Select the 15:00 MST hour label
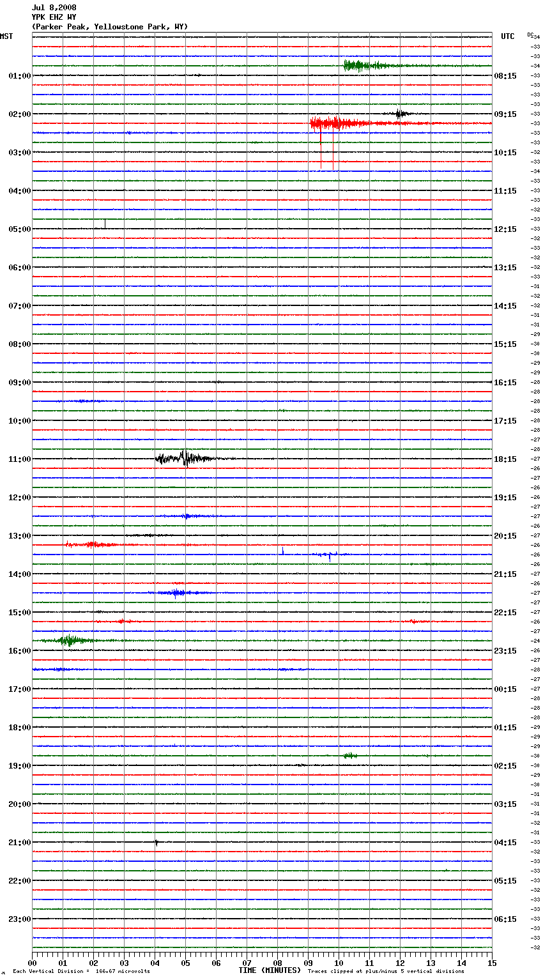Image resolution: width=543 pixels, height=980 pixels. (20, 613)
